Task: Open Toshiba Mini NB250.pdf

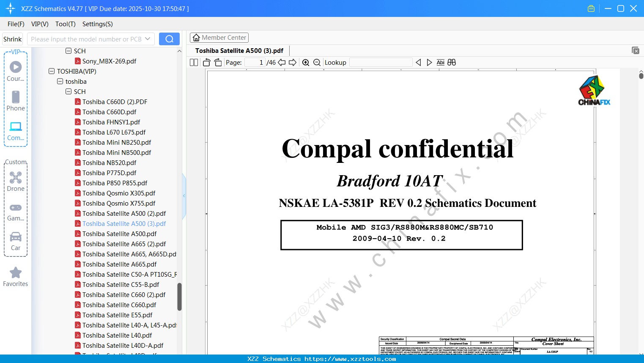Action: [117, 142]
